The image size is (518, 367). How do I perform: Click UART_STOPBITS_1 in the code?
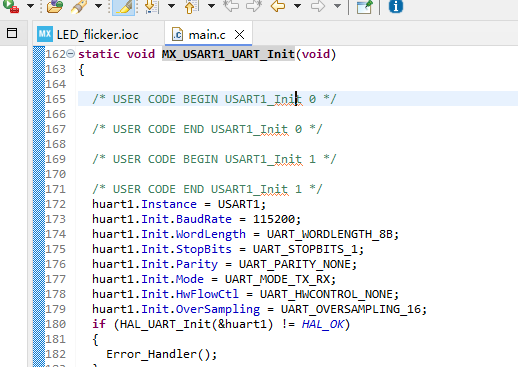click(305, 249)
